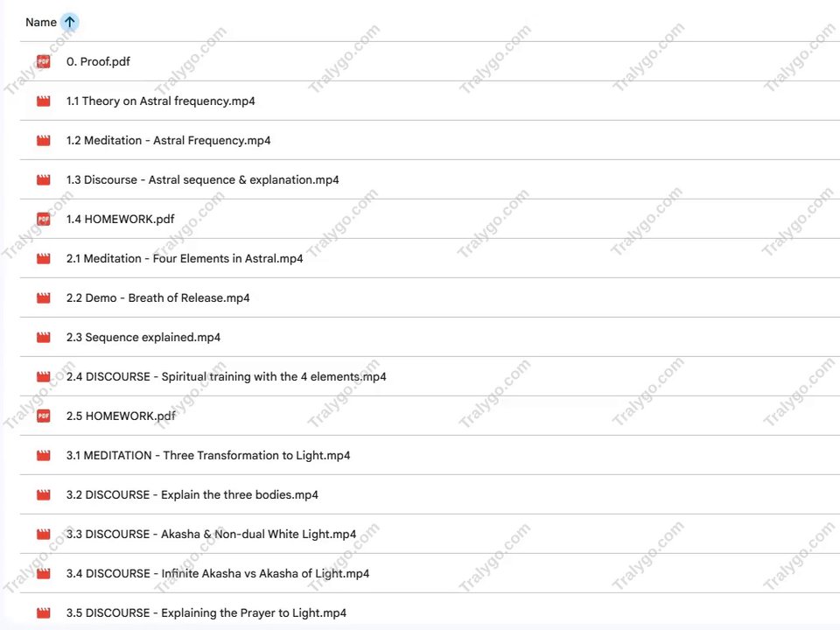Click video icon for 2.2 Demo - Breath of Release
This screenshot has height=630, width=840.
coord(44,297)
